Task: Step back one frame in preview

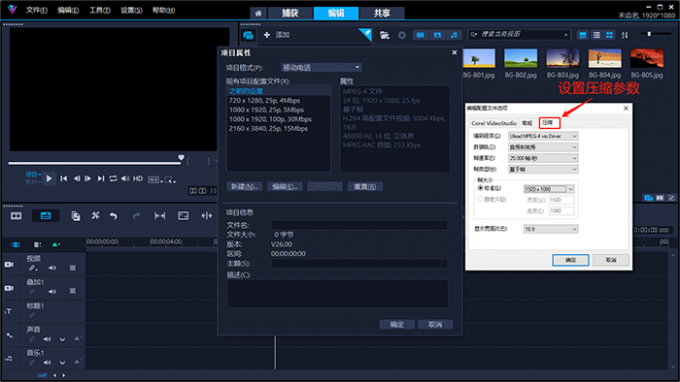Action: 76,179
